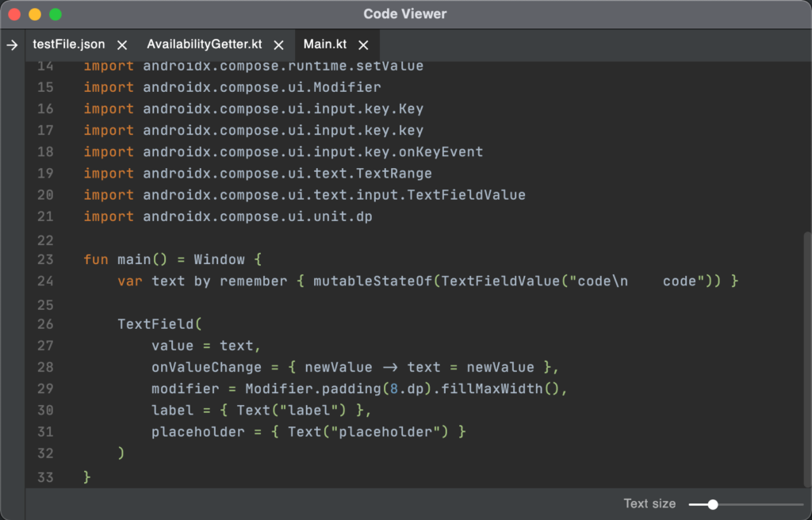Click the Text size slider handle

pyautogui.click(x=713, y=504)
